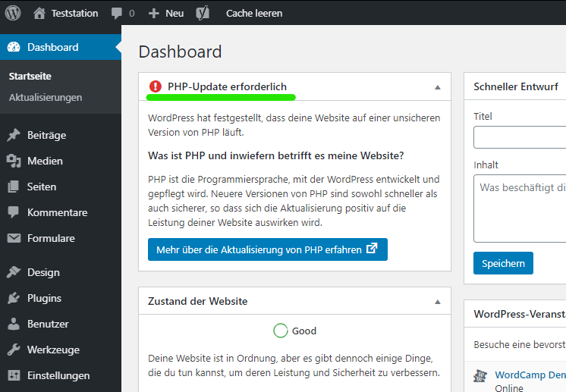Go to Medien section
The height and width of the screenshot is (392, 566).
pyautogui.click(x=45, y=161)
